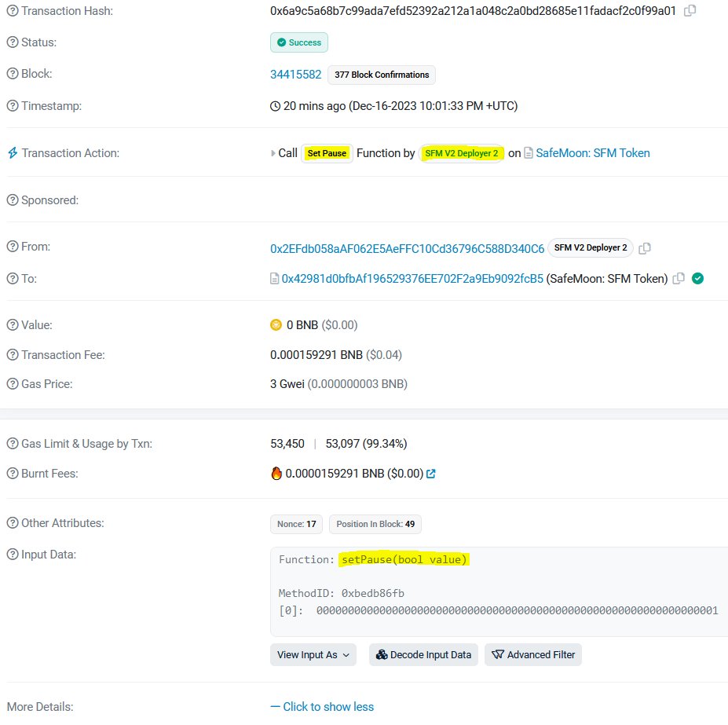Screen dimensions: 728x725
Task: Click help icon next to Transaction Hash
Action: click(13, 11)
